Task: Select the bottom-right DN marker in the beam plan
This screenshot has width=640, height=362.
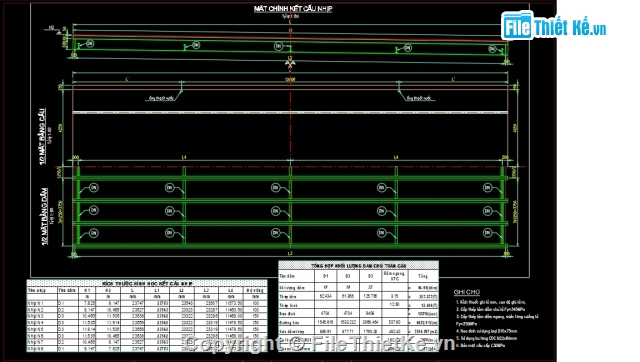Action: point(487,233)
